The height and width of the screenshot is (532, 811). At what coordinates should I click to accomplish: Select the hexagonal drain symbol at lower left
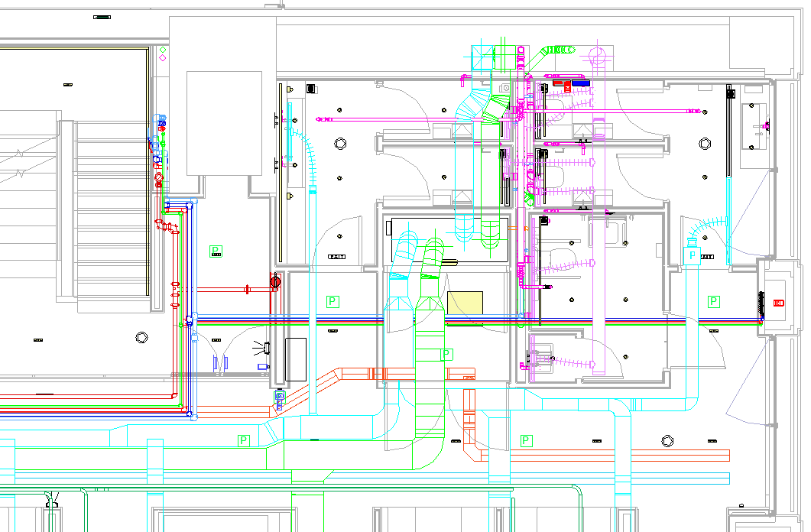click(141, 337)
